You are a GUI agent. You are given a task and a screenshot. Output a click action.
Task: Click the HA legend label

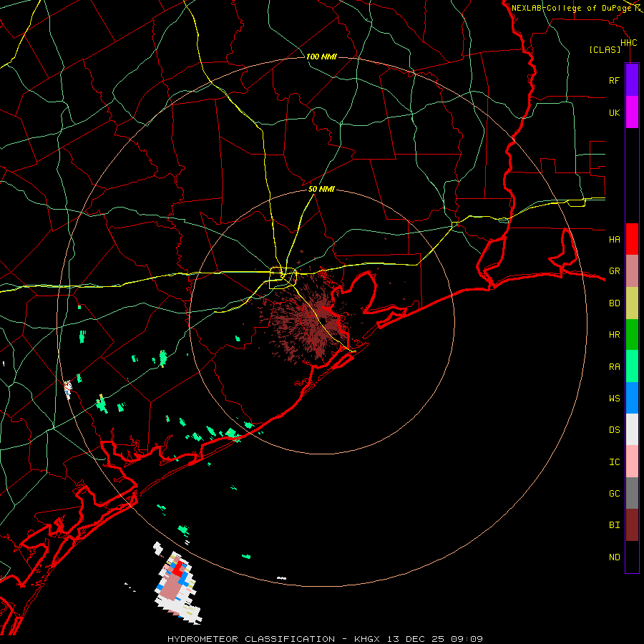(614, 239)
